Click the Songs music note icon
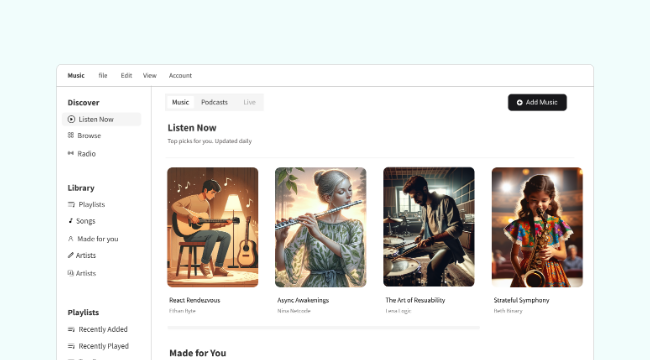Screen dimensions: 650x360 click(70, 221)
